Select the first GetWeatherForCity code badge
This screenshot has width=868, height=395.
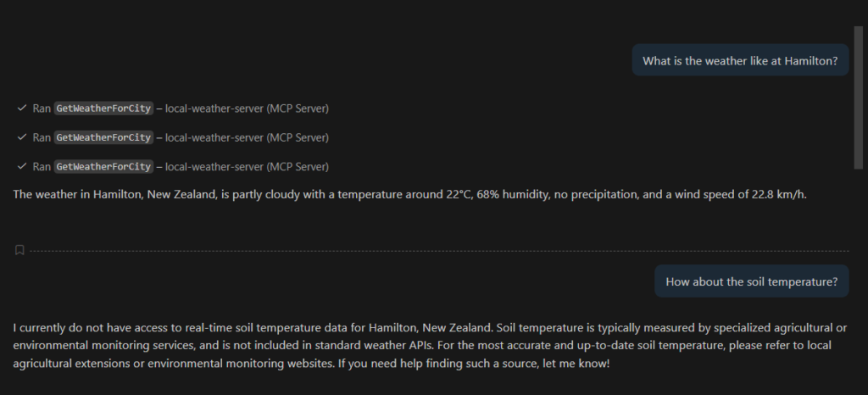click(103, 108)
